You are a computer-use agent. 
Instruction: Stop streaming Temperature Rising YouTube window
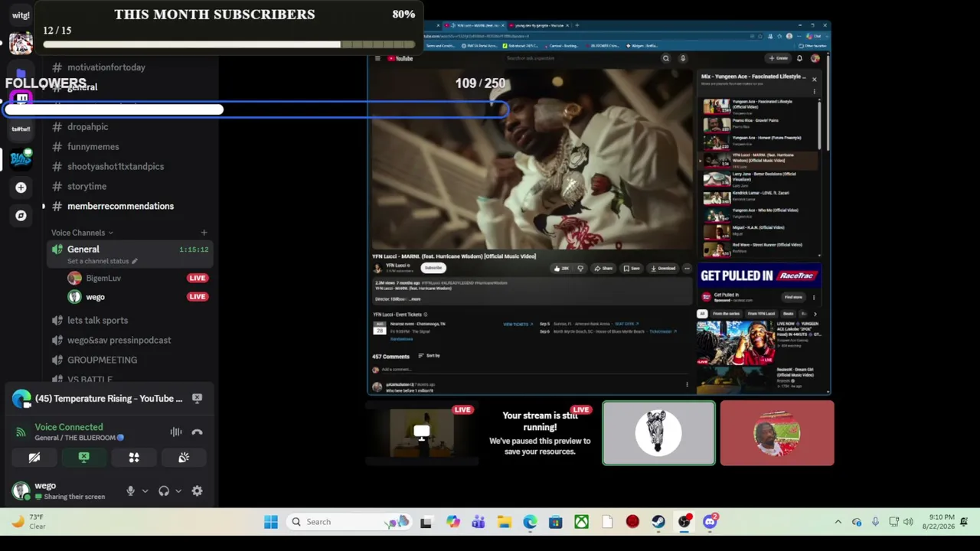coord(197,398)
